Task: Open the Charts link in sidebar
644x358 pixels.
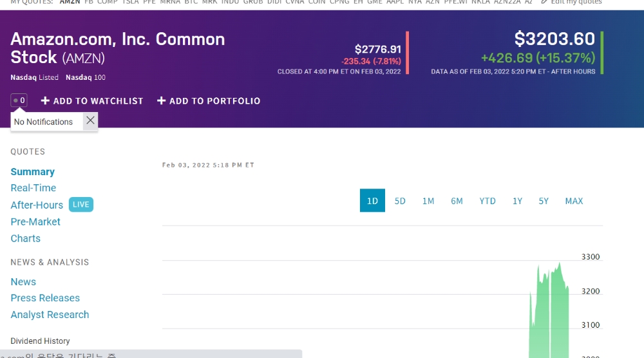Action: 26,238
